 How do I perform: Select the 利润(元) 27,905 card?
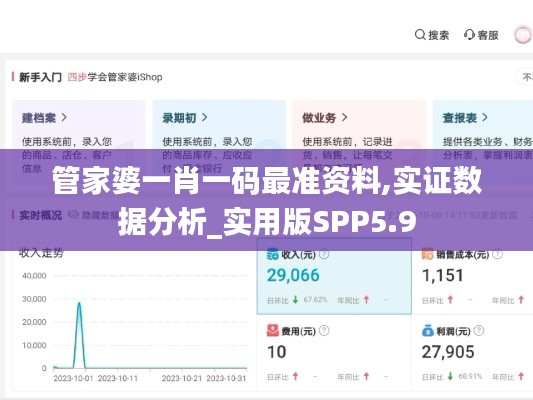[472, 353]
